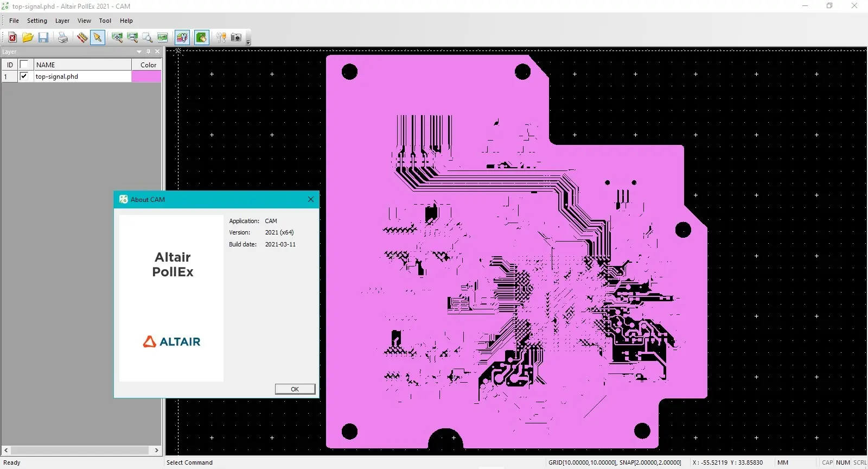
Task: Click the Print icon in toolbar
Action: [x=63, y=37]
